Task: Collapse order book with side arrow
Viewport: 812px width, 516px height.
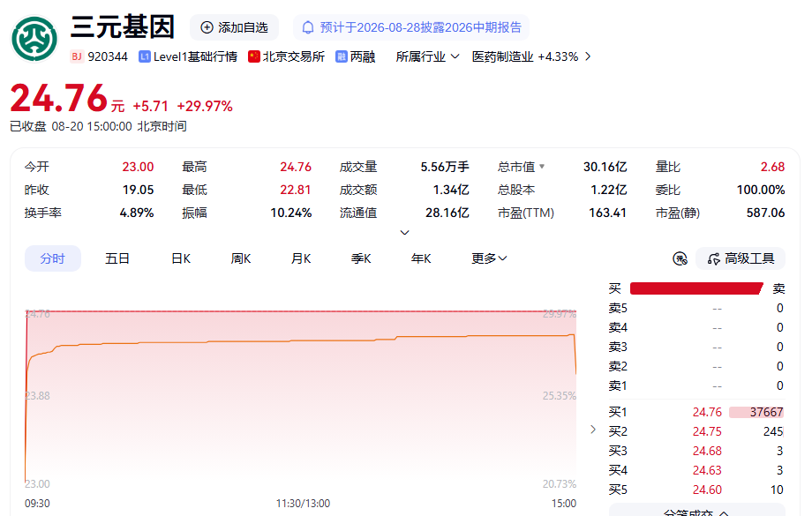Action: [593, 430]
